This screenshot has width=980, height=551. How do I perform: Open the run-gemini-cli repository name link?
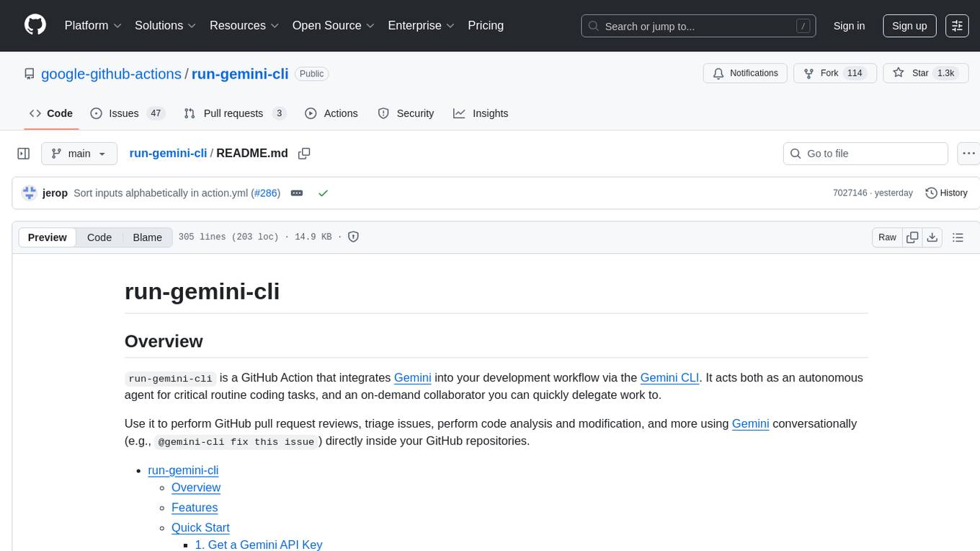(240, 74)
